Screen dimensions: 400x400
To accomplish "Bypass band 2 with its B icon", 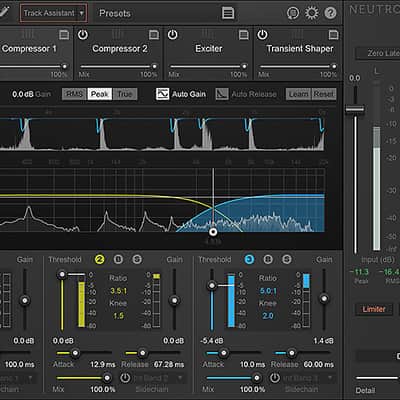I will [x=118, y=259].
